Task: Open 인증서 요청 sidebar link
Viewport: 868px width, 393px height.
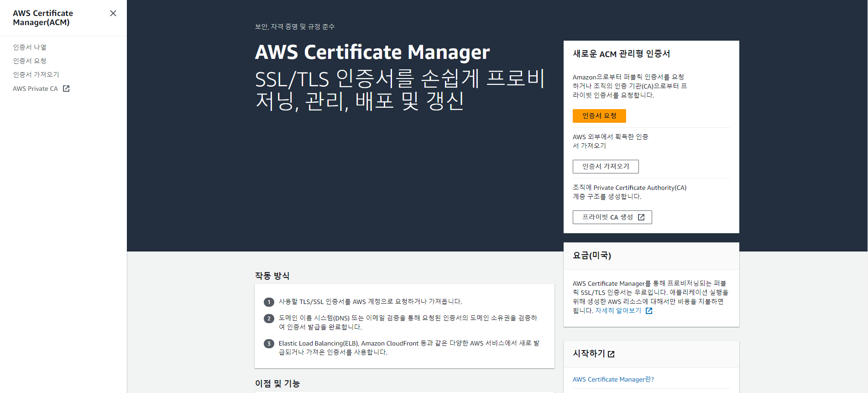Action: coord(30,61)
